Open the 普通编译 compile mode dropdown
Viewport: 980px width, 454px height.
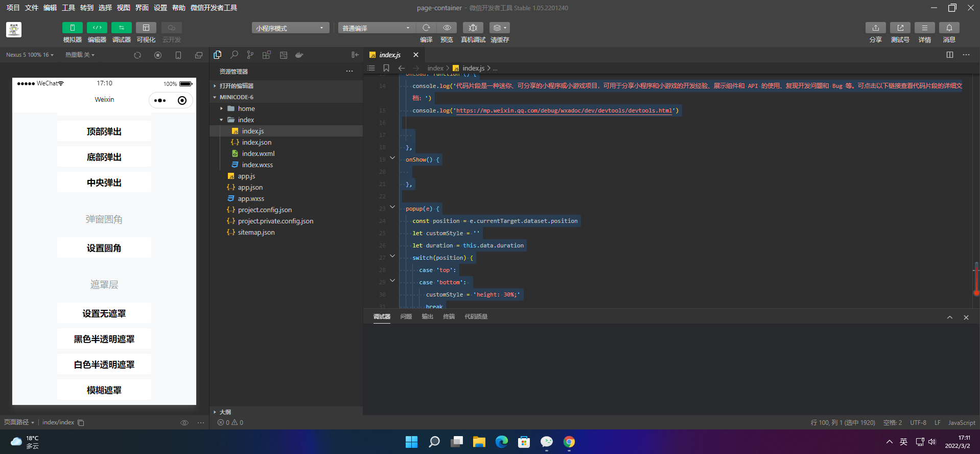377,28
